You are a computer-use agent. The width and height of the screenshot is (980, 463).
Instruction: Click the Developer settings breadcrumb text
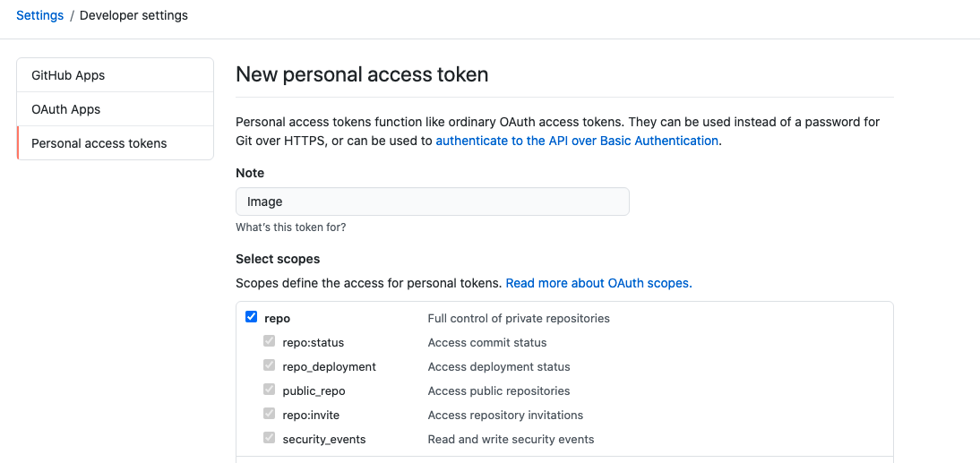click(133, 15)
